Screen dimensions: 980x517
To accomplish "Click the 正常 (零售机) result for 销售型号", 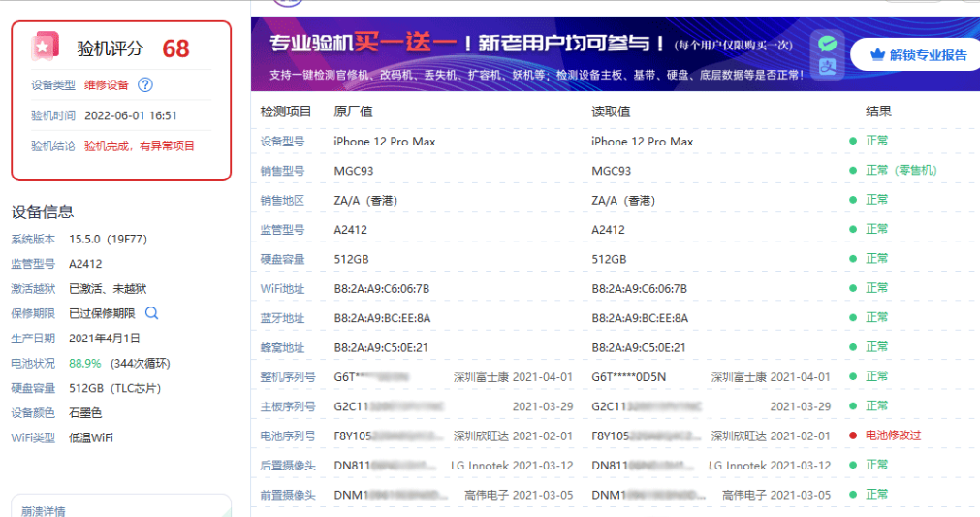I will pyautogui.click(x=901, y=170).
